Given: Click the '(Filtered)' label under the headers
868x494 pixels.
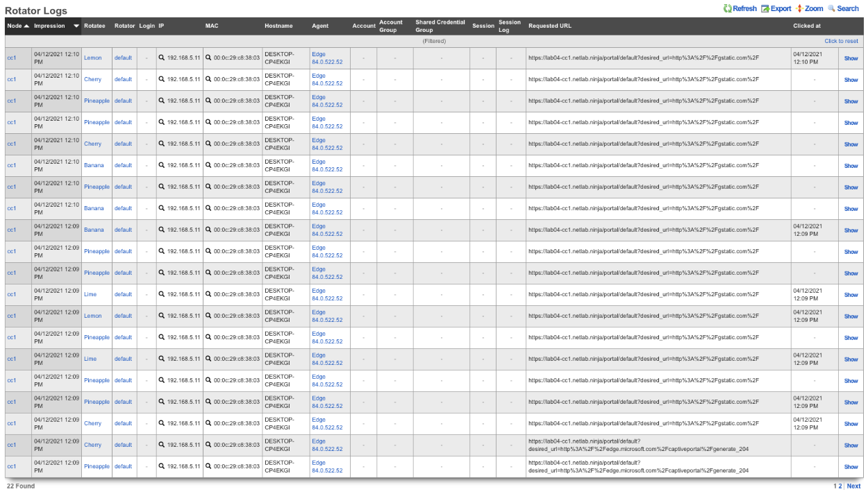Looking at the screenshot, I should [434, 41].
